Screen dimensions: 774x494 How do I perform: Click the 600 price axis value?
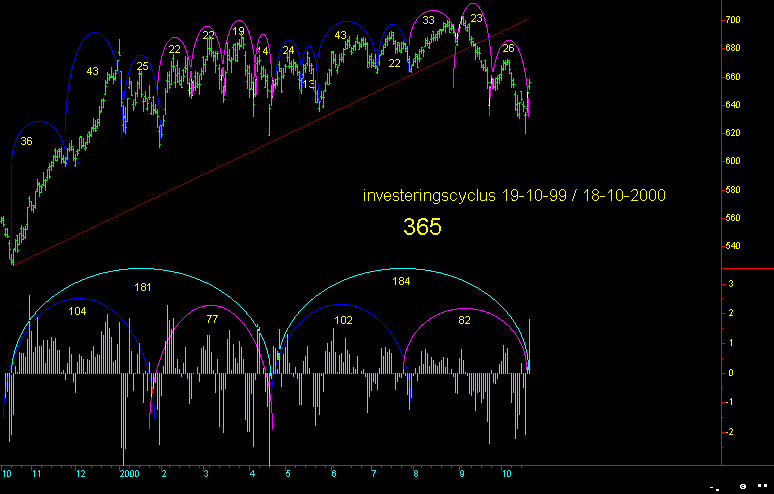(733, 161)
